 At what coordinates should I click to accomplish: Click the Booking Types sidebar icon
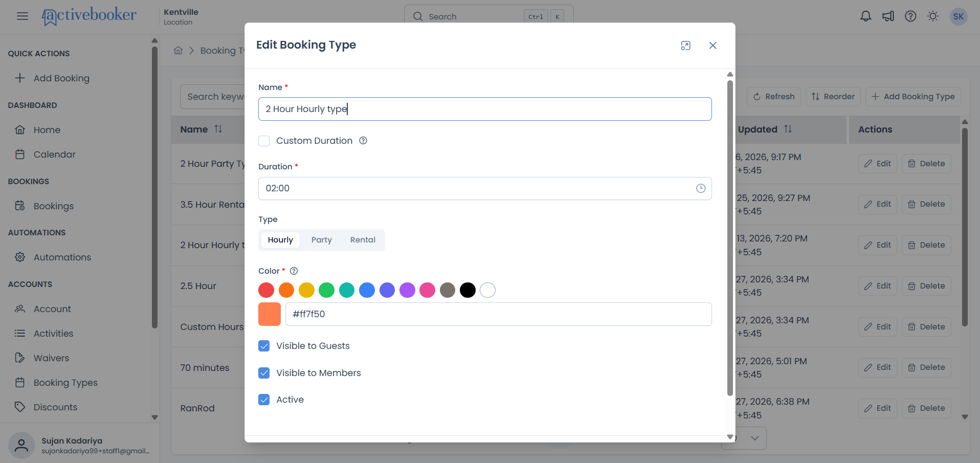point(20,382)
